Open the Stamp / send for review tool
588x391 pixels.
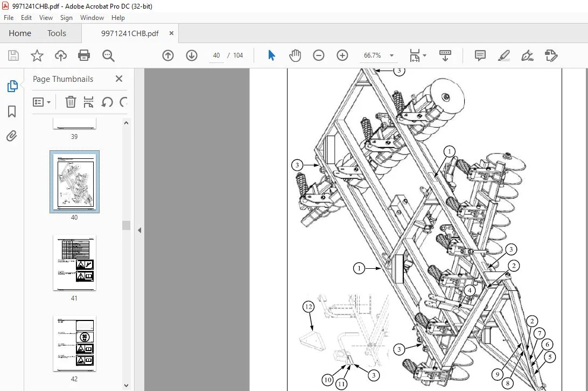[x=551, y=55]
